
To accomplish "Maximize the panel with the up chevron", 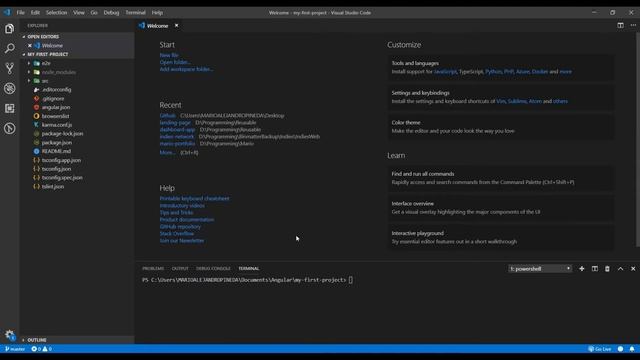I will [x=620, y=269].
